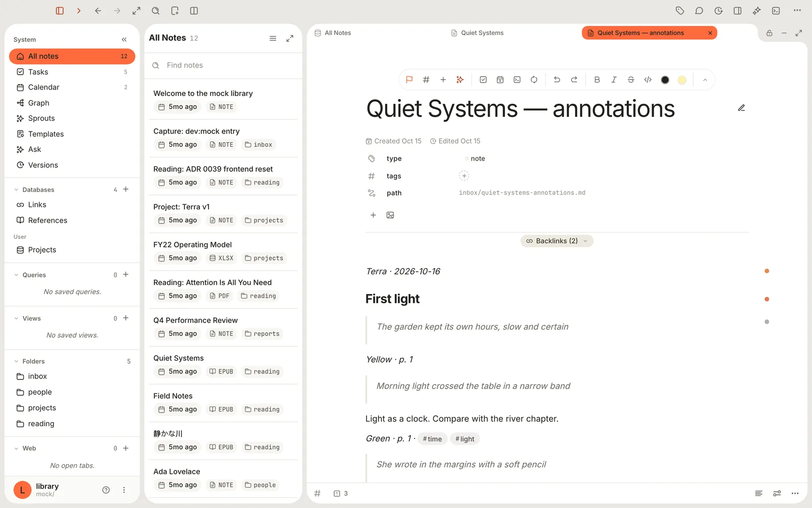Image resolution: width=812 pixels, height=508 pixels.
Task: Close the Quiet Systems — annotations tab
Action: tap(710, 33)
